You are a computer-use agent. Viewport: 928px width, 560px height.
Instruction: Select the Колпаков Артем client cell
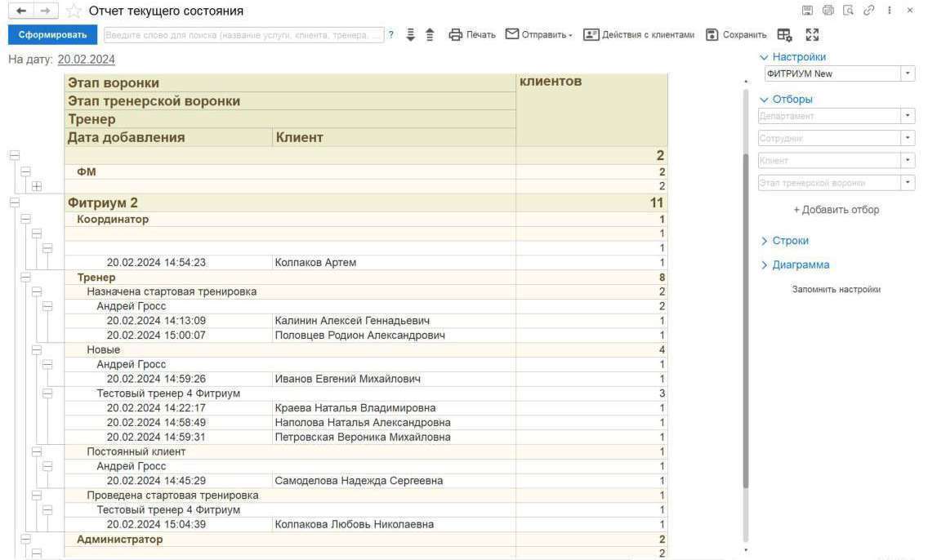click(x=395, y=263)
